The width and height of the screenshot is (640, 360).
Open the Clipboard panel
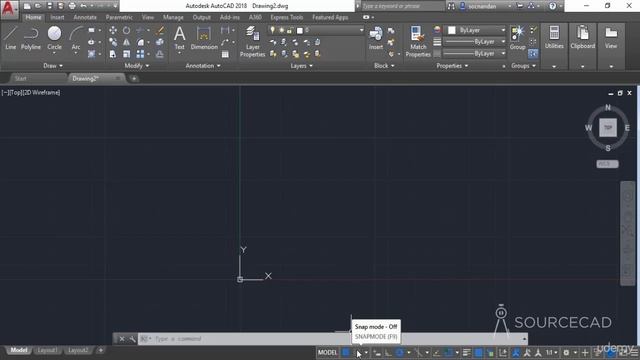click(582, 38)
